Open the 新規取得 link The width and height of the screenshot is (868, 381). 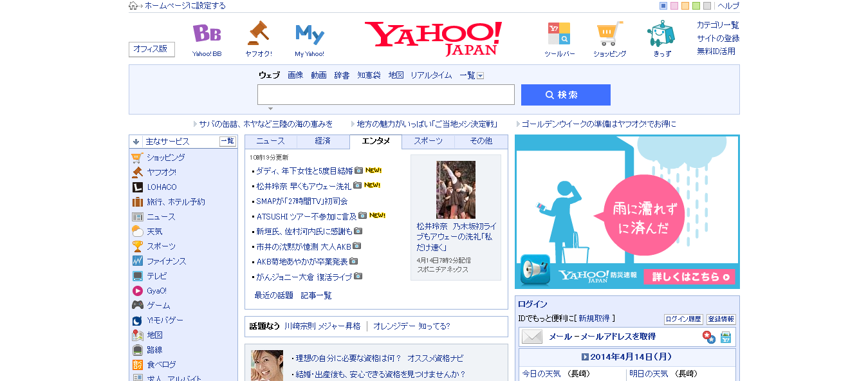595,319
